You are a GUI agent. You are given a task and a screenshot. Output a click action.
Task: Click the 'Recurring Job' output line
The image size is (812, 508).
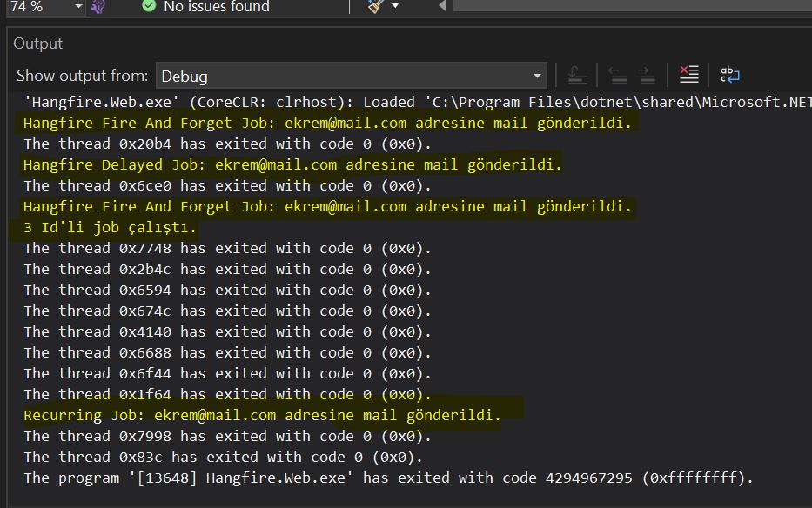point(262,415)
